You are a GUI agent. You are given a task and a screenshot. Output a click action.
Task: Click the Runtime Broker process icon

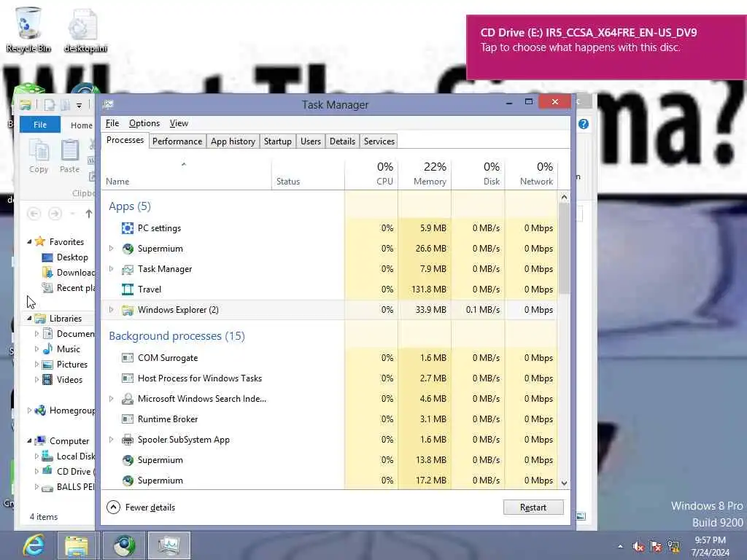point(127,419)
